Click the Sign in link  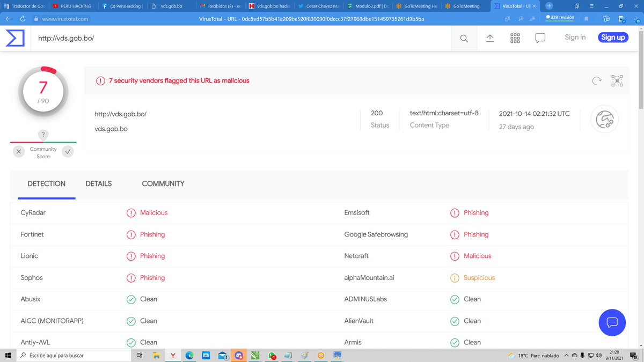coord(575,38)
